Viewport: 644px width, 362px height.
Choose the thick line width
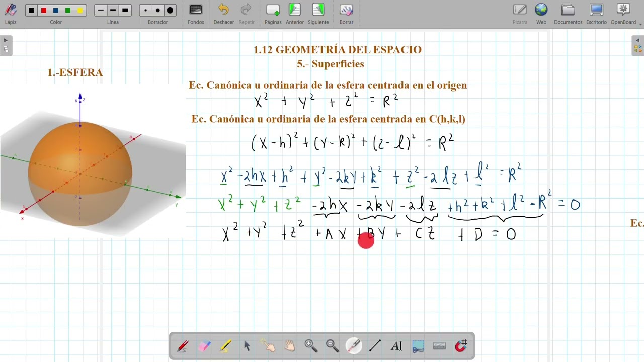125,10
